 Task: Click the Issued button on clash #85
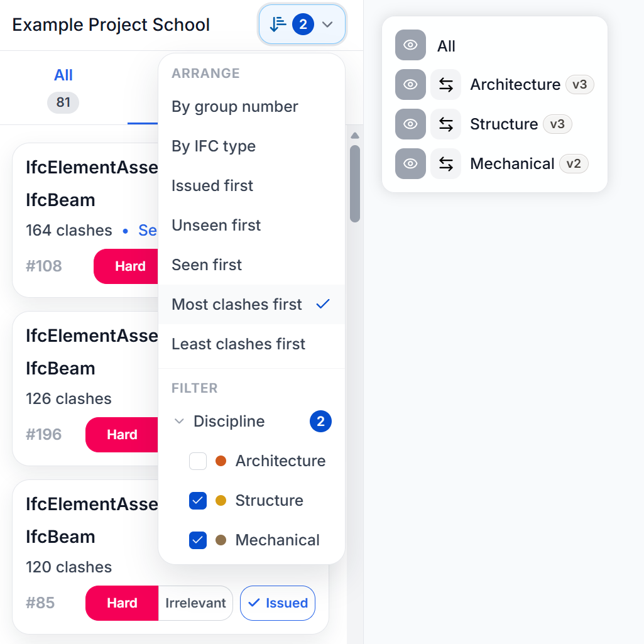278,603
